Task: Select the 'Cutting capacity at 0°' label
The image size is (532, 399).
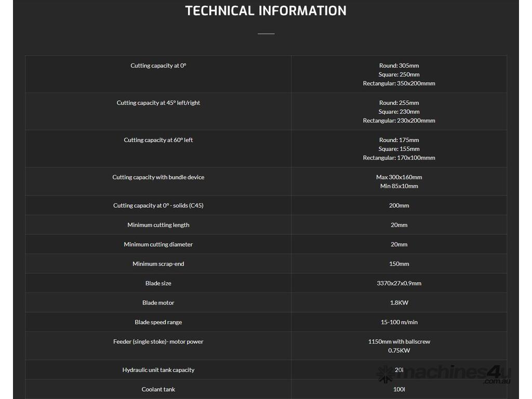Action: 158,65
